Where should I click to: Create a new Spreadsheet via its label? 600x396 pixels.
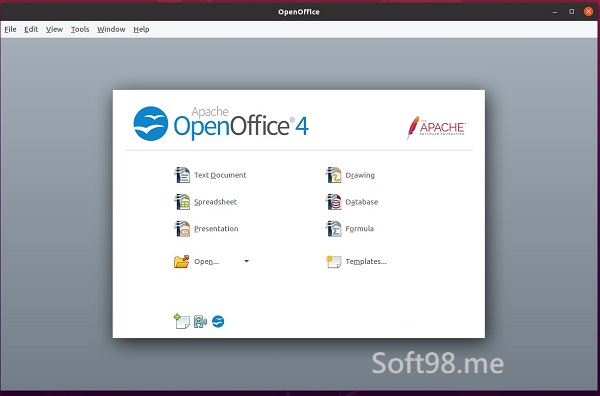pos(215,202)
